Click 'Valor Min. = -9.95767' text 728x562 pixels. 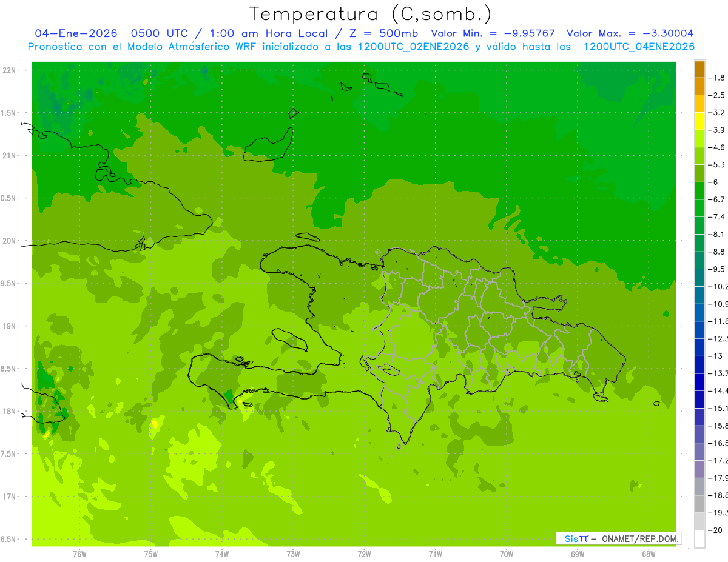(493, 33)
